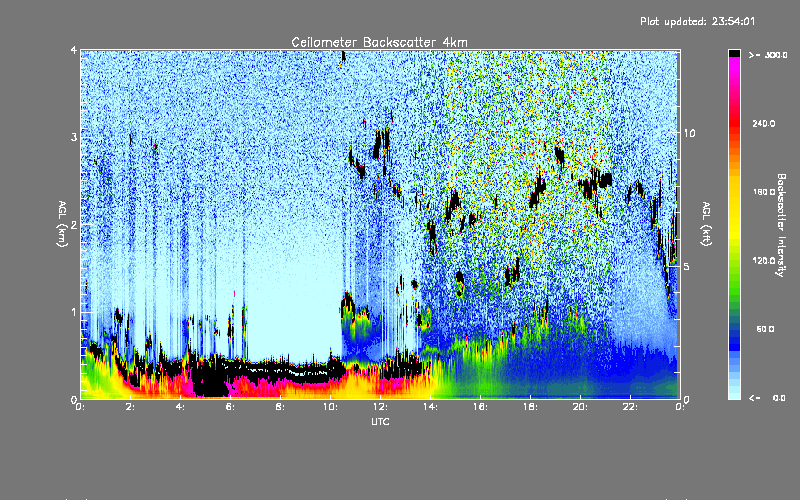The image size is (800, 500).
Task: Click the '10' tick on the kft axis
Action: [x=689, y=133]
